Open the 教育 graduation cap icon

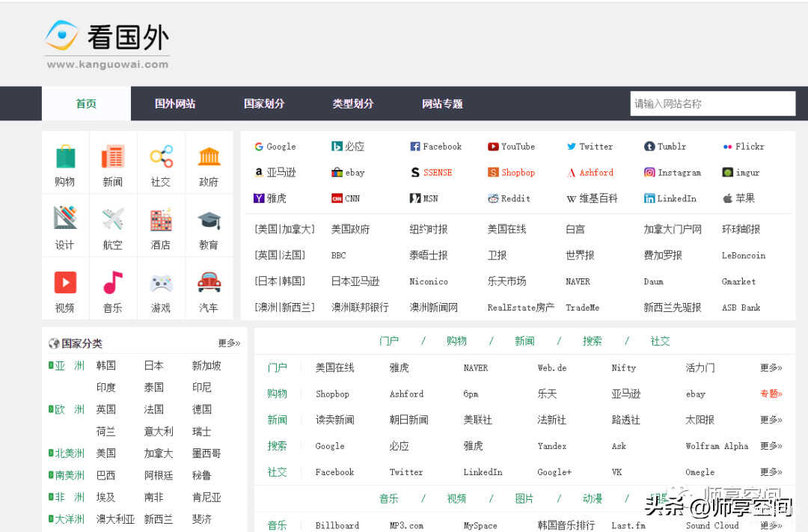(209, 221)
